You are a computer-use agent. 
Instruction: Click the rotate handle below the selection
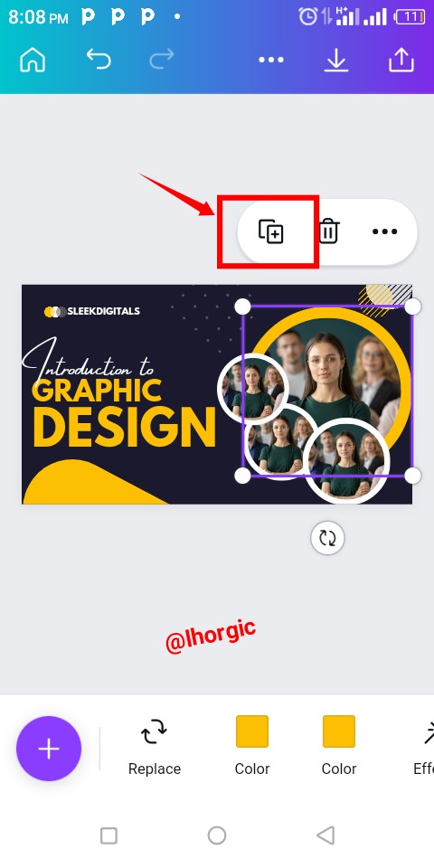327,538
